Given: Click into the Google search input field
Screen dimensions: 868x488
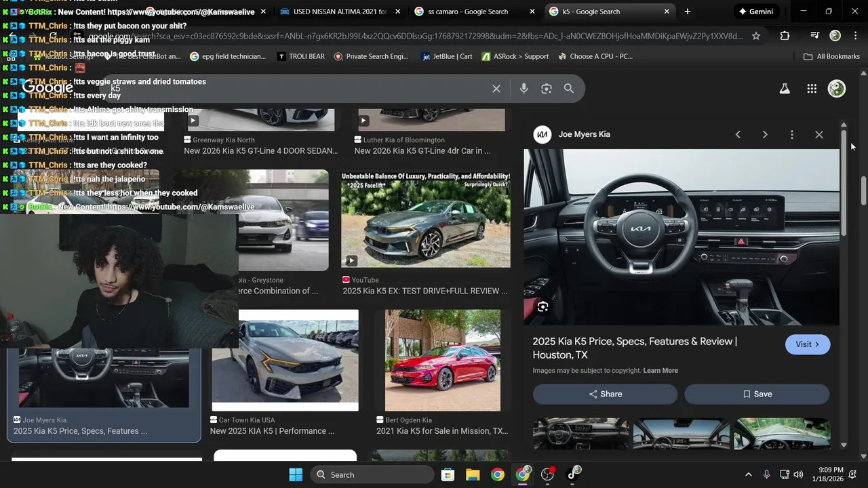Looking at the screenshot, I should 298,89.
